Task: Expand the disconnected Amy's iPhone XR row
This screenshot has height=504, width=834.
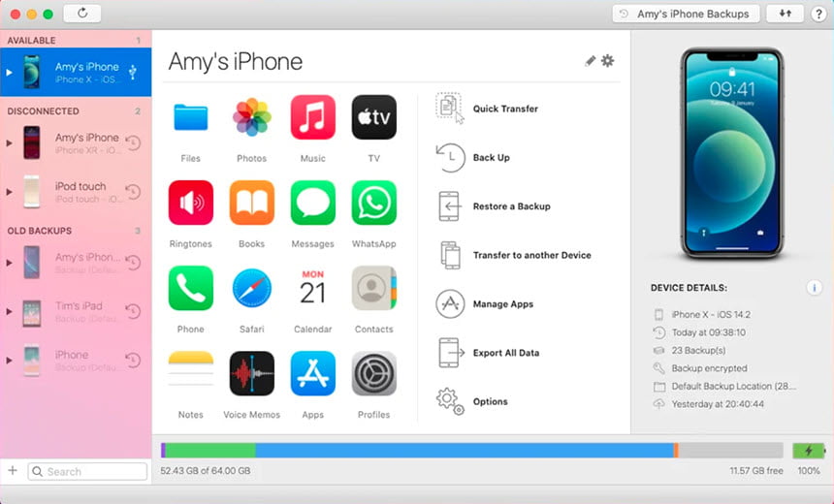Action: (9, 143)
